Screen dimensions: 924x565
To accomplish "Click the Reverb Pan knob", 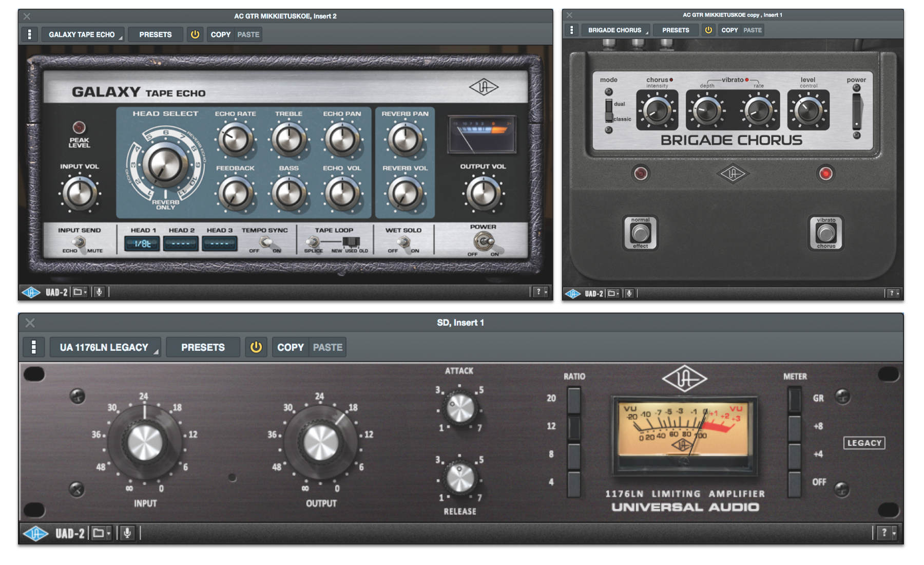I will (405, 140).
